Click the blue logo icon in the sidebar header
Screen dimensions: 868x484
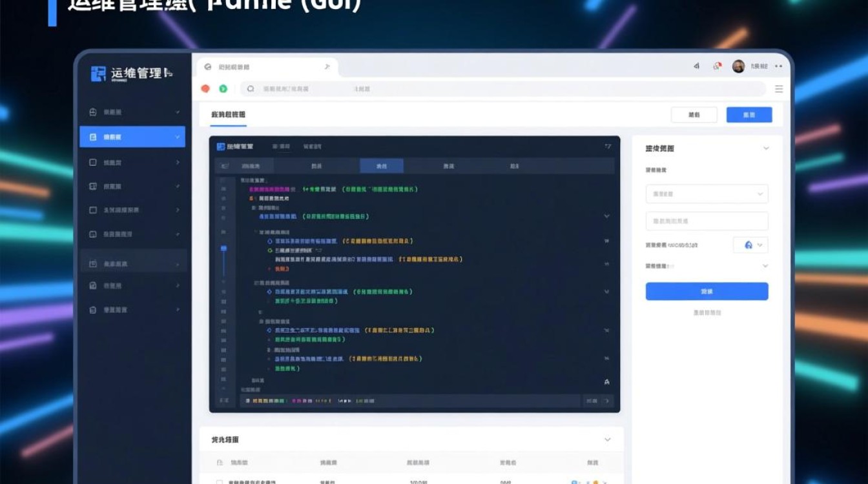coord(98,74)
